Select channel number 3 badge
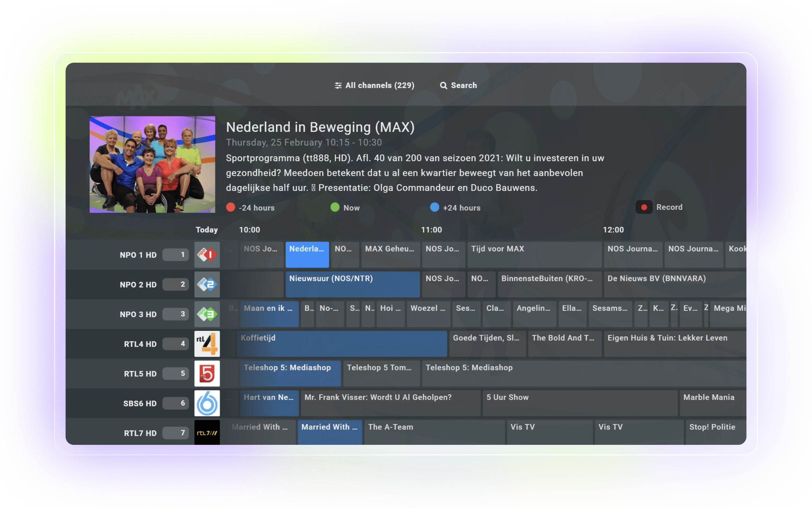 coord(176,314)
